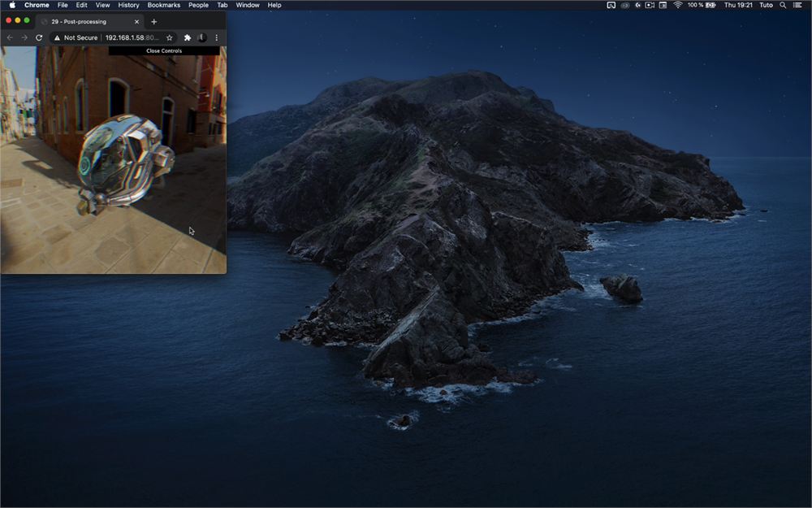This screenshot has height=508, width=812.
Task: Click the Close Controls button
Action: (x=164, y=50)
